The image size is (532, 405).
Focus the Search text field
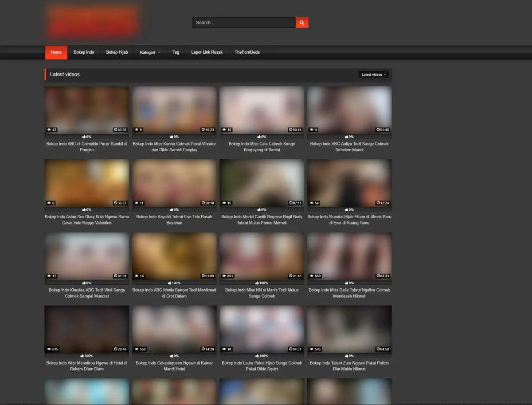244,23
